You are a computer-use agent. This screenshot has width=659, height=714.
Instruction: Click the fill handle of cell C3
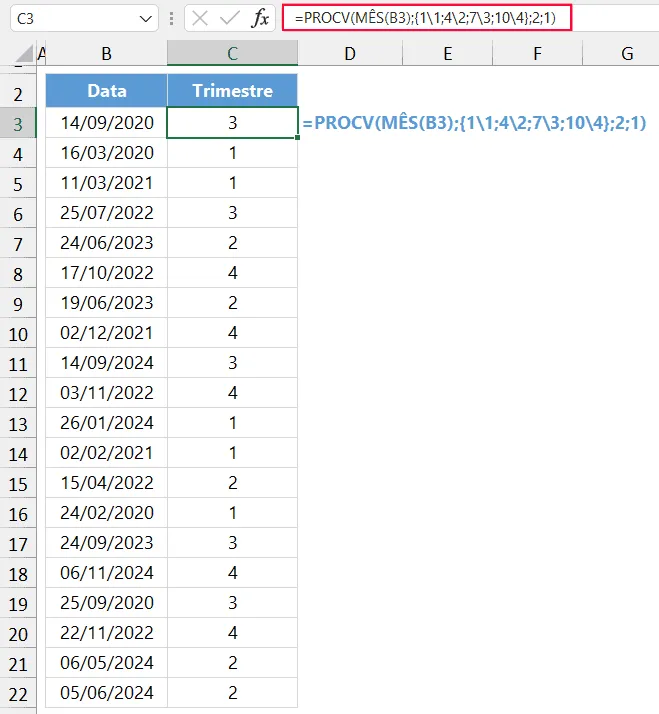pos(297,138)
